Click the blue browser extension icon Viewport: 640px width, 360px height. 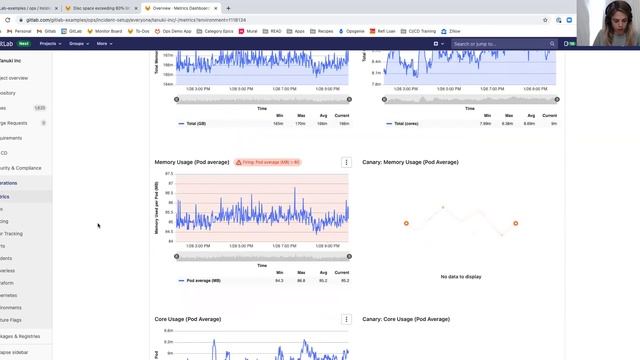pos(569,20)
